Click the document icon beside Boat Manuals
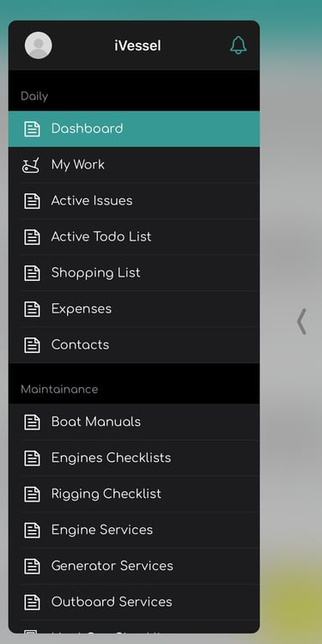The height and width of the screenshot is (644, 322). pos(32,422)
